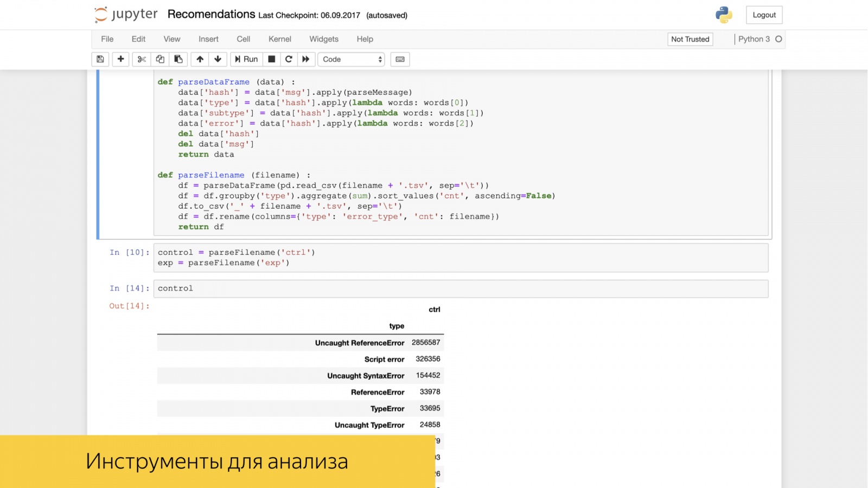Click the In [10] prompt

tap(129, 253)
